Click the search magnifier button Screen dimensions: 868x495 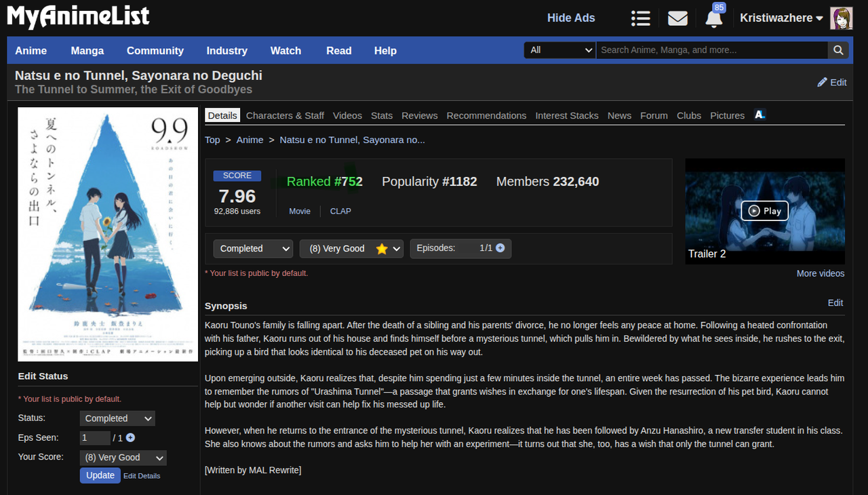pyautogui.click(x=837, y=50)
